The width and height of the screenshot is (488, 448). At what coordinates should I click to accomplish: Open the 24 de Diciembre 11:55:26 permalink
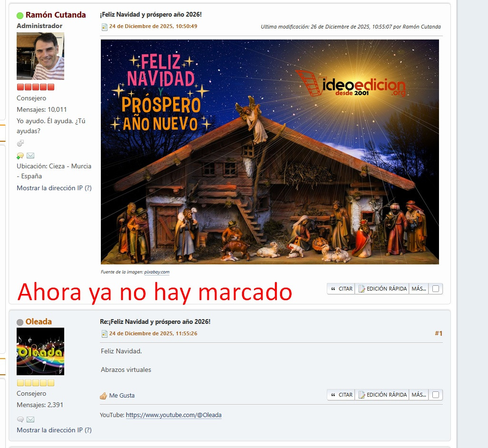153,333
